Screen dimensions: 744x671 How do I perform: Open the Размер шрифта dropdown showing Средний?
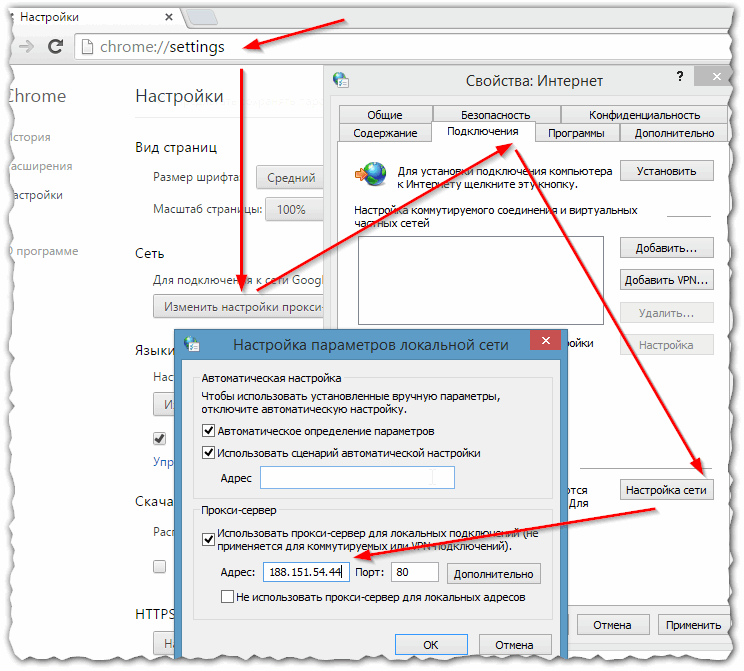click(290, 178)
